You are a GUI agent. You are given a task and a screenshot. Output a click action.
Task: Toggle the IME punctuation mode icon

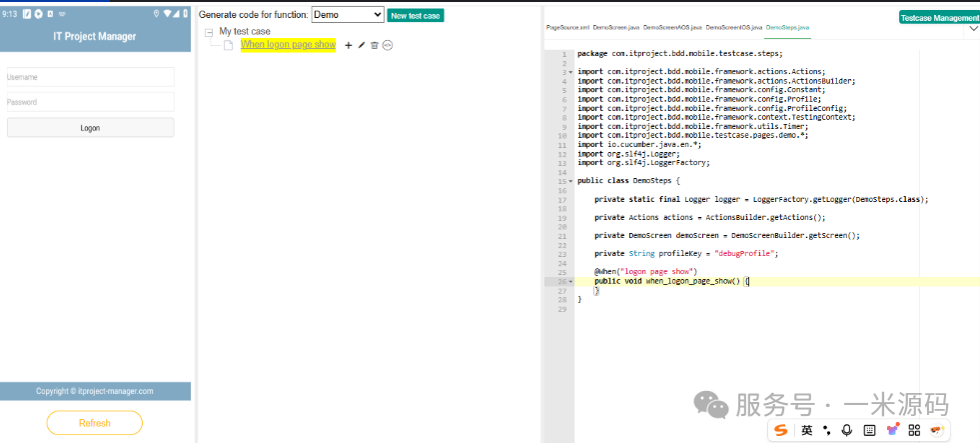(x=827, y=430)
